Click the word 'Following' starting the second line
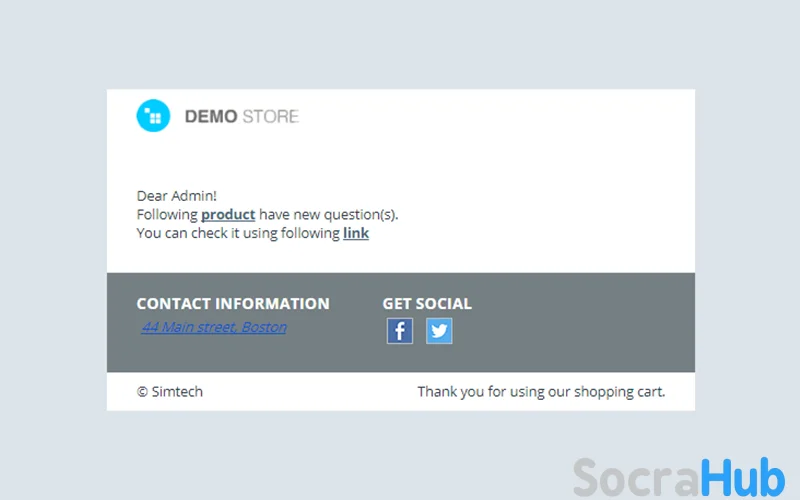Image resolution: width=800 pixels, height=500 pixels. (167, 214)
